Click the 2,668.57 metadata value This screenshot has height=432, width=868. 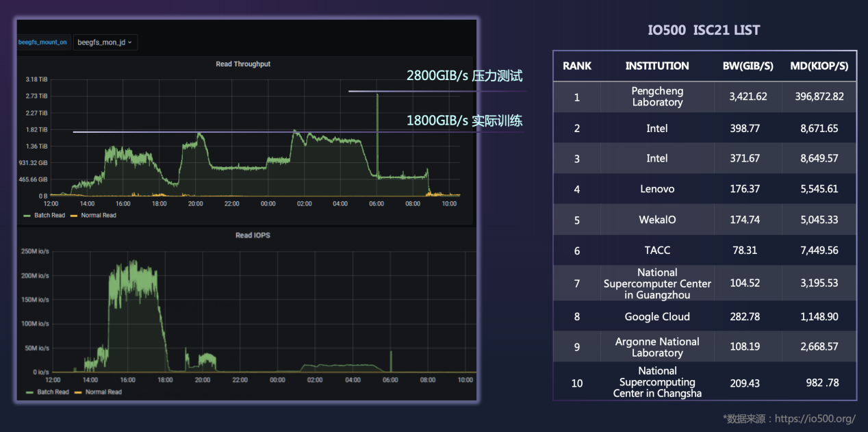coord(819,347)
